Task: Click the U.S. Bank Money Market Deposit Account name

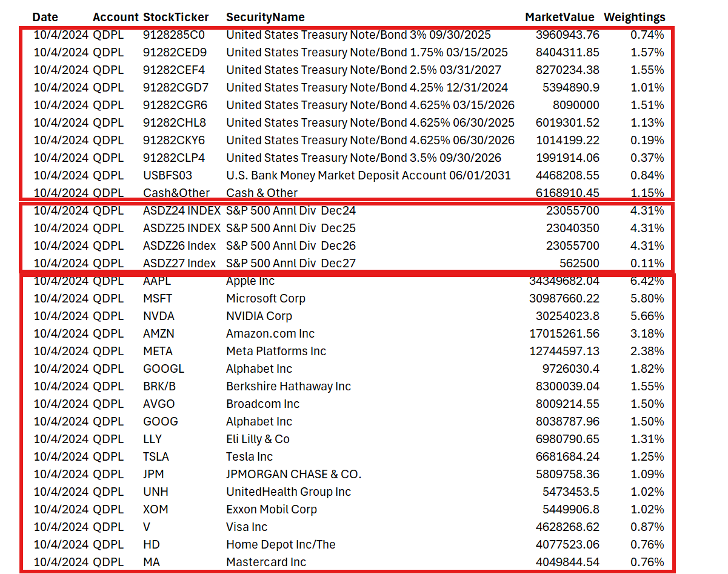Action: point(369,175)
